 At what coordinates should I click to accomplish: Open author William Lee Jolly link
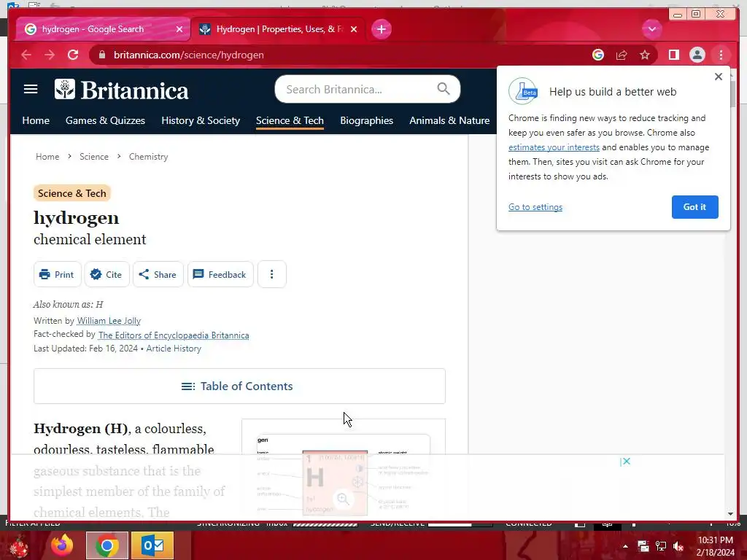(x=109, y=321)
